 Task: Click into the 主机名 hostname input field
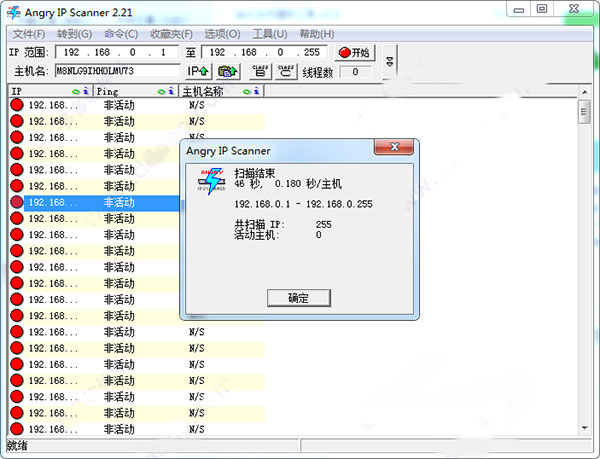(x=118, y=71)
